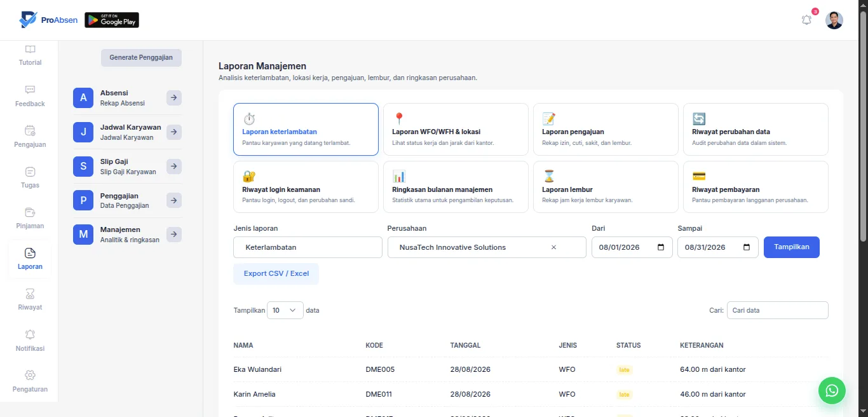Expand the Tampilkan rows-per-page dropdown
The image size is (868, 417).
click(285, 310)
